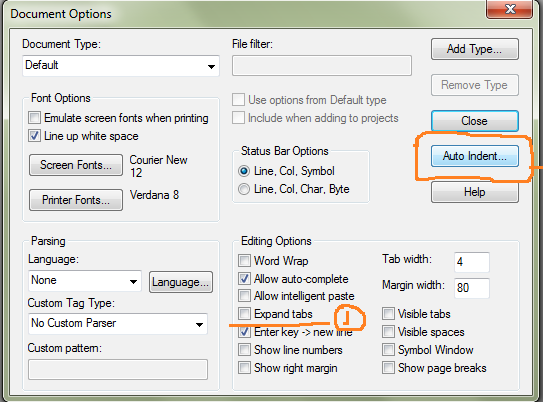
Task: Click the Tab width input field
Action: [472, 262]
